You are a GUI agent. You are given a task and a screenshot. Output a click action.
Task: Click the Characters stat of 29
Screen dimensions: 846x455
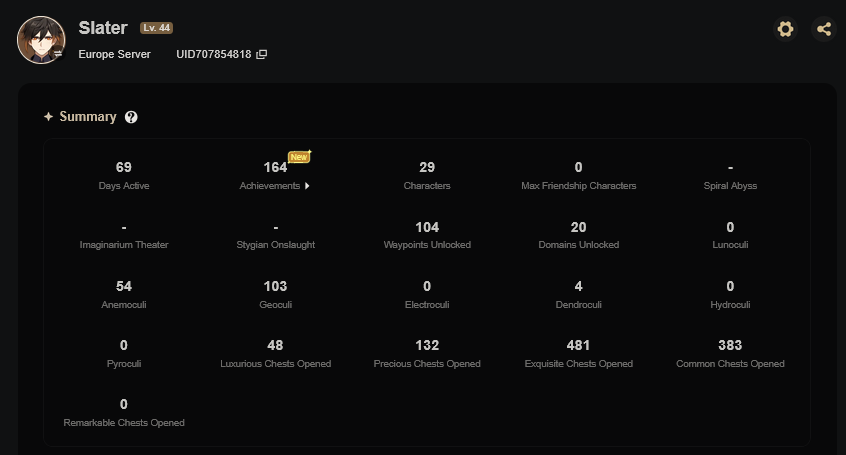(427, 176)
